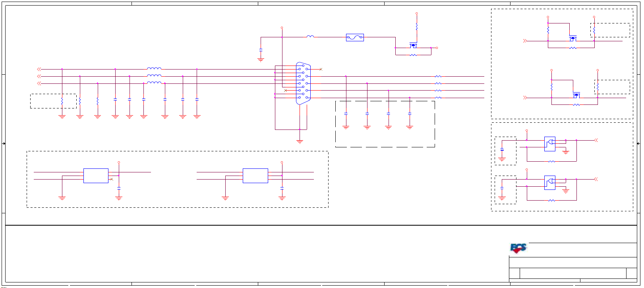This screenshot has width=644, height=288.
Task: Click the power terminal circle above the D-sub connector
Action: [282, 28]
